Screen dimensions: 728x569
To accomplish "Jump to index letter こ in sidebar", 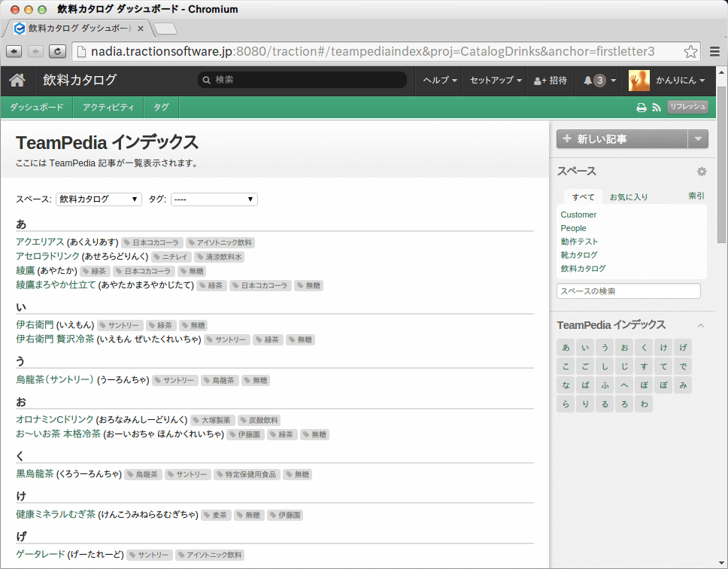I will (566, 367).
